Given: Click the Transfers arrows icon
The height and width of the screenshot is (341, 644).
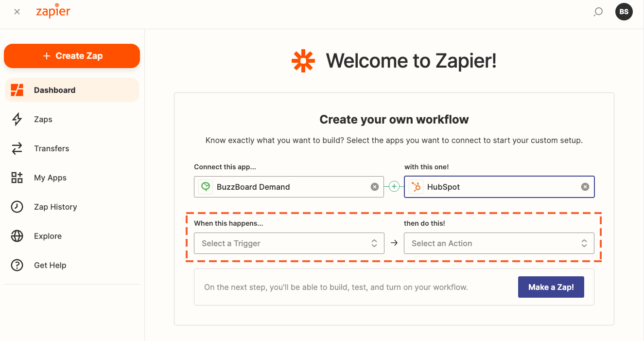Looking at the screenshot, I should pyautogui.click(x=17, y=148).
